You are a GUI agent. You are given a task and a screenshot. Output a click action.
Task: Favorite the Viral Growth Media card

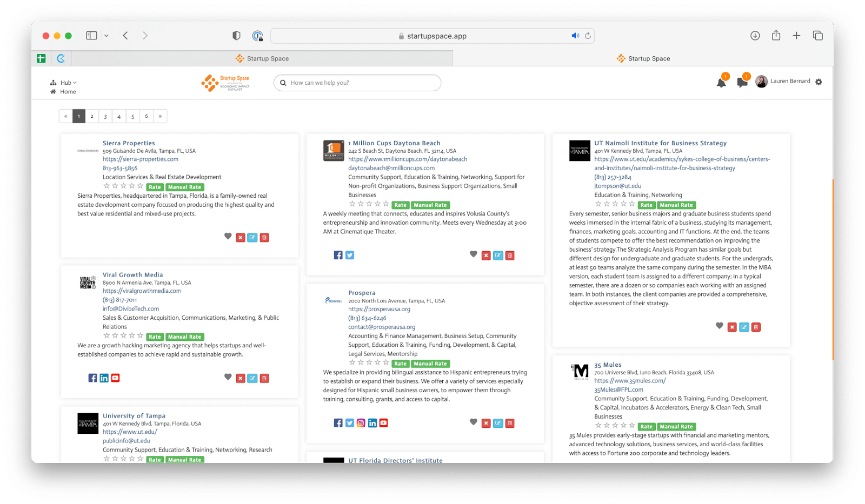[228, 377]
